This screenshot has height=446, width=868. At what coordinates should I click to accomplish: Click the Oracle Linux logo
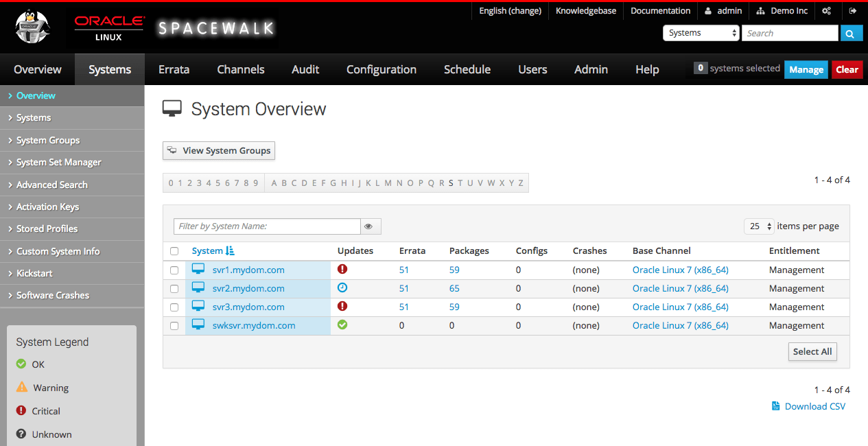point(108,29)
